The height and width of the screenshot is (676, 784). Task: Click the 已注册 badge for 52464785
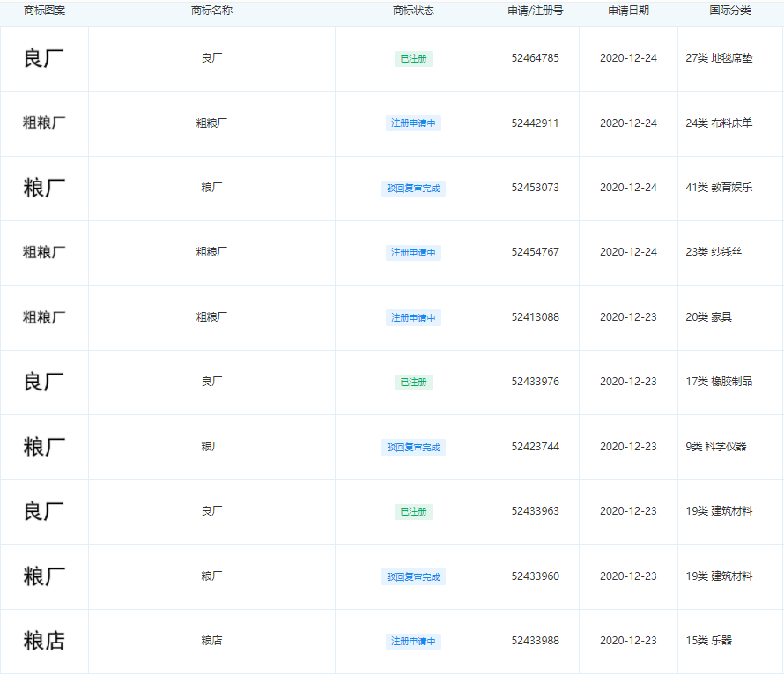click(x=413, y=59)
